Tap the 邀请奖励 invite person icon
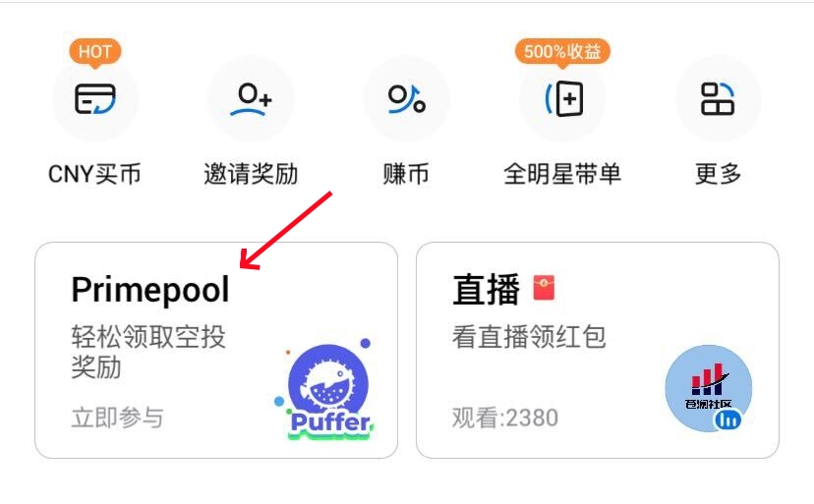Image resolution: width=814 pixels, height=504 pixels. tap(251, 98)
